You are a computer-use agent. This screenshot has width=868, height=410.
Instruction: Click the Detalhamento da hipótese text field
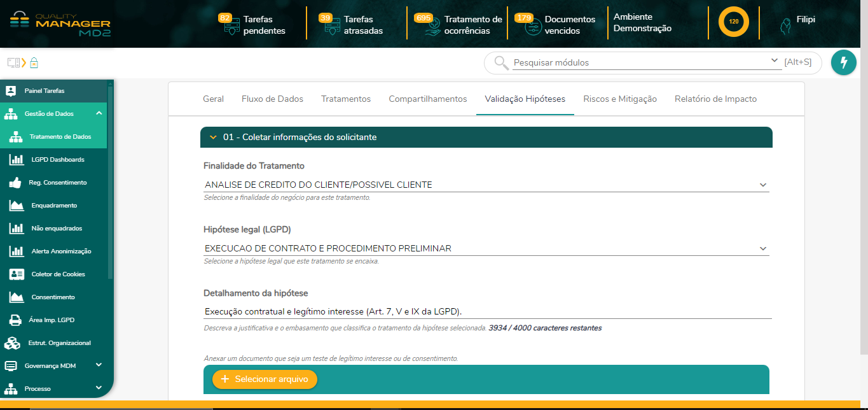click(486, 312)
